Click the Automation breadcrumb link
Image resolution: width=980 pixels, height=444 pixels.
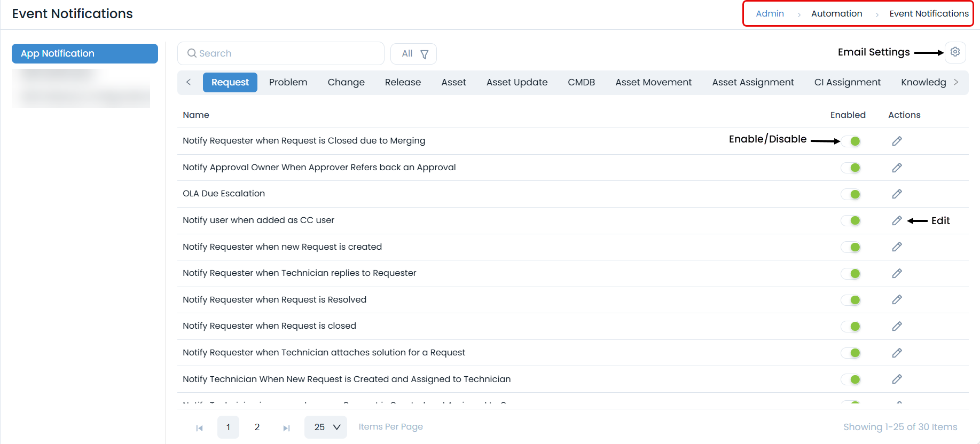[x=836, y=13]
